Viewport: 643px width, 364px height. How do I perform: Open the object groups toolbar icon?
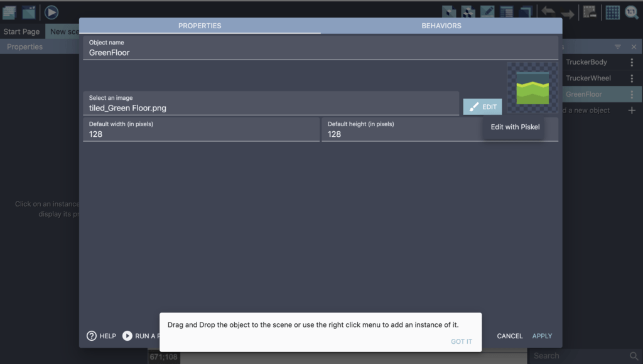468,12
